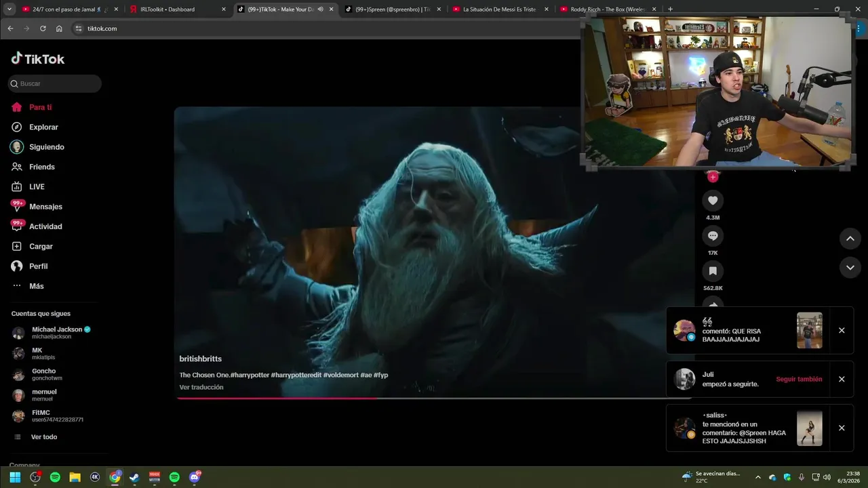The image size is (868, 488).
Task: Open Cargar upload page
Action: (32, 246)
